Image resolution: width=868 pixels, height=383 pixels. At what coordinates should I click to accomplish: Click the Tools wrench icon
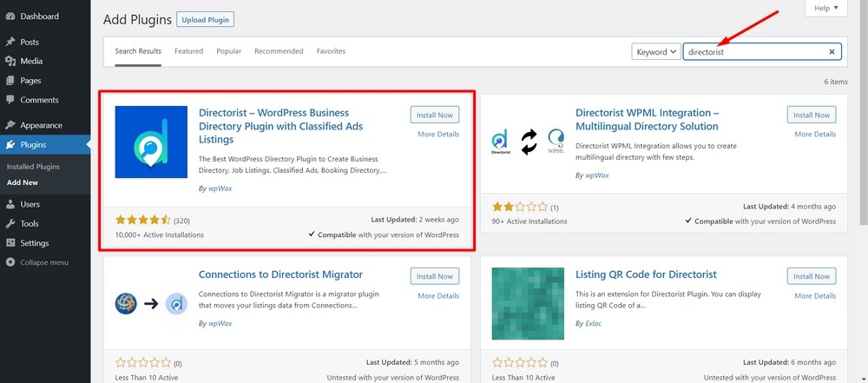(10, 223)
